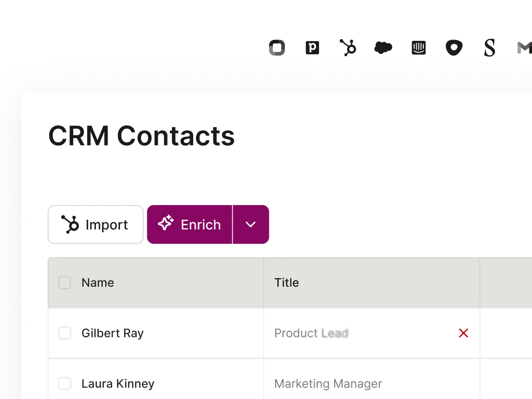Click the Salesforce cloud icon
Screen dimensions: 532x399
point(383,48)
